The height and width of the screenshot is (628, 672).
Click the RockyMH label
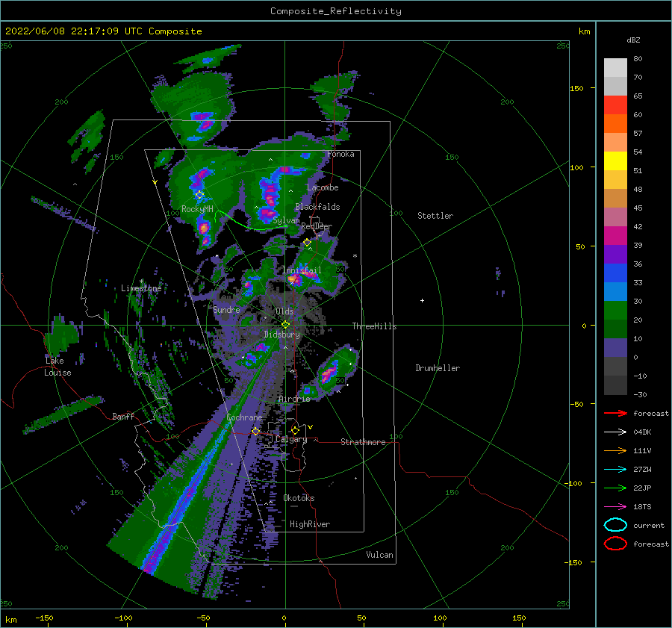click(x=197, y=209)
